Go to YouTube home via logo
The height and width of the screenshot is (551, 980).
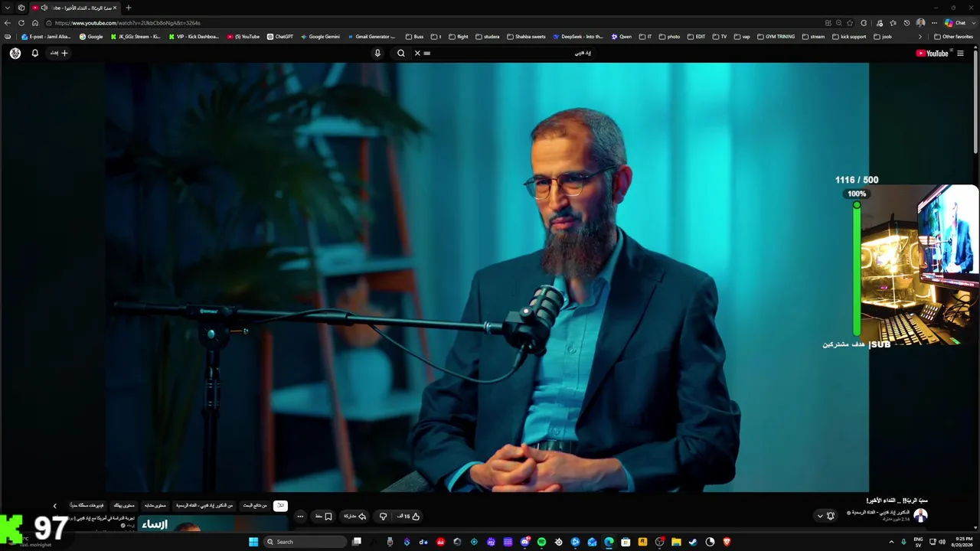coord(933,54)
